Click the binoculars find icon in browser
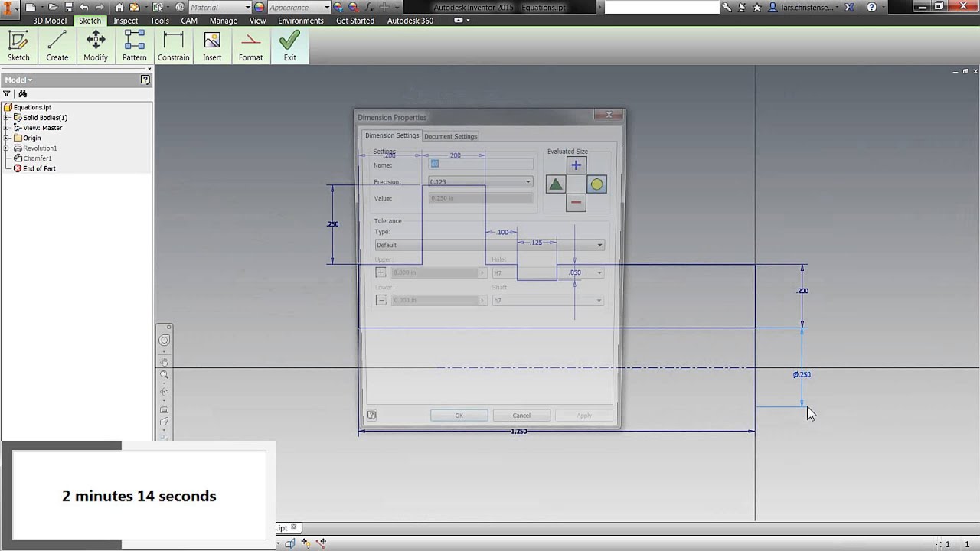This screenshot has height=551, width=980. pyautogui.click(x=23, y=94)
